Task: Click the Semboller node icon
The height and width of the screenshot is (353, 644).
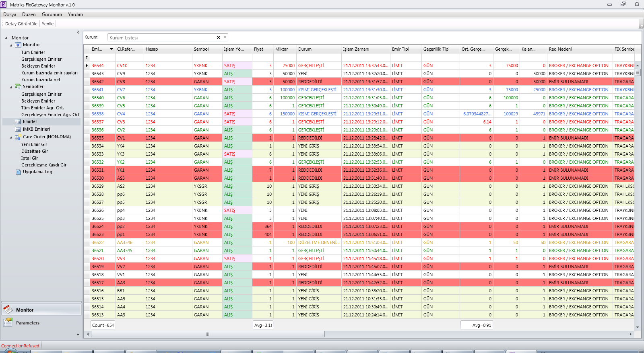Action: pos(18,86)
